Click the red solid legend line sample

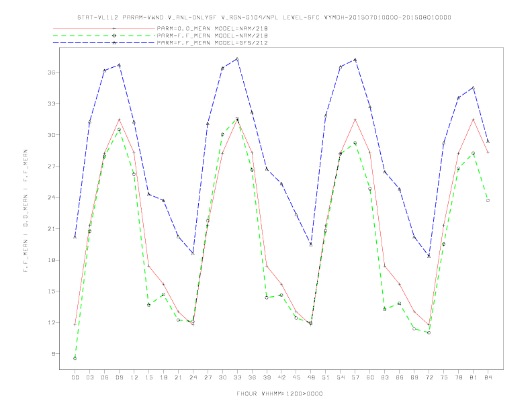click(x=104, y=28)
